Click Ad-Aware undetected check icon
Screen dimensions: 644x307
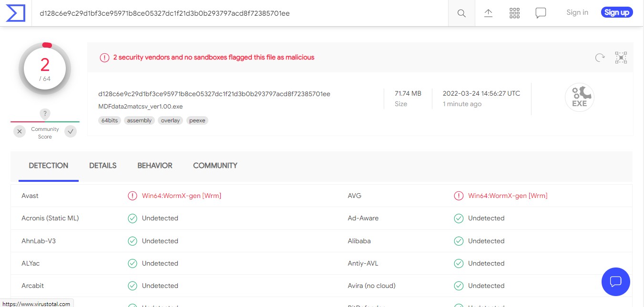click(x=459, y=218)
